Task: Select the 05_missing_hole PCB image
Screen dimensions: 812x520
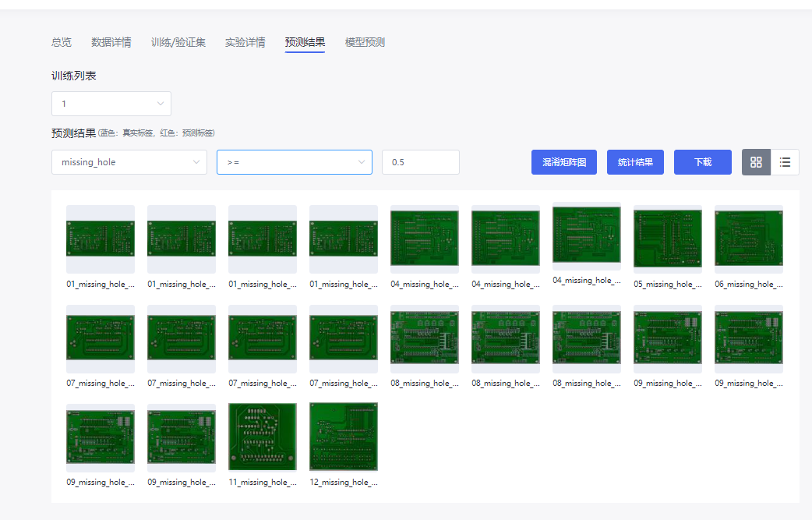Action: click(x=668, y=239)
